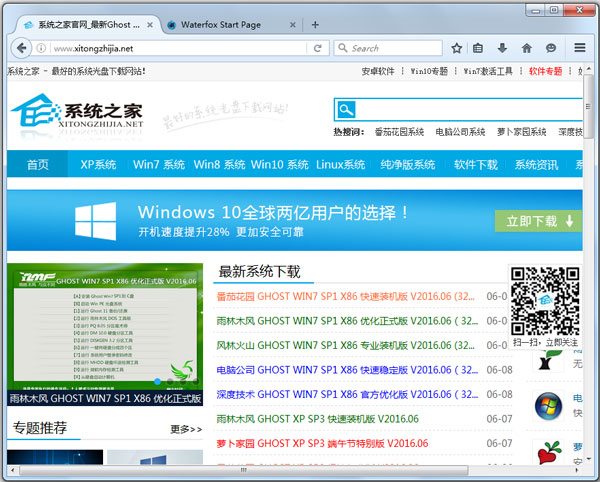The height and width of the screenshot is (482, 600).
Task: Open 萝卜家园 GHOST XP SP3 端午节特别版
Action: 322,443
